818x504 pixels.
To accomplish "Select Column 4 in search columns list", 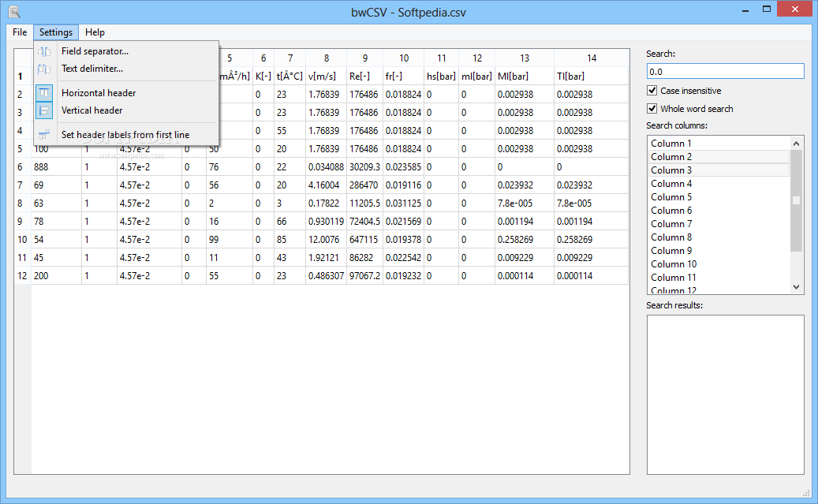I will [x=719, y=184].
